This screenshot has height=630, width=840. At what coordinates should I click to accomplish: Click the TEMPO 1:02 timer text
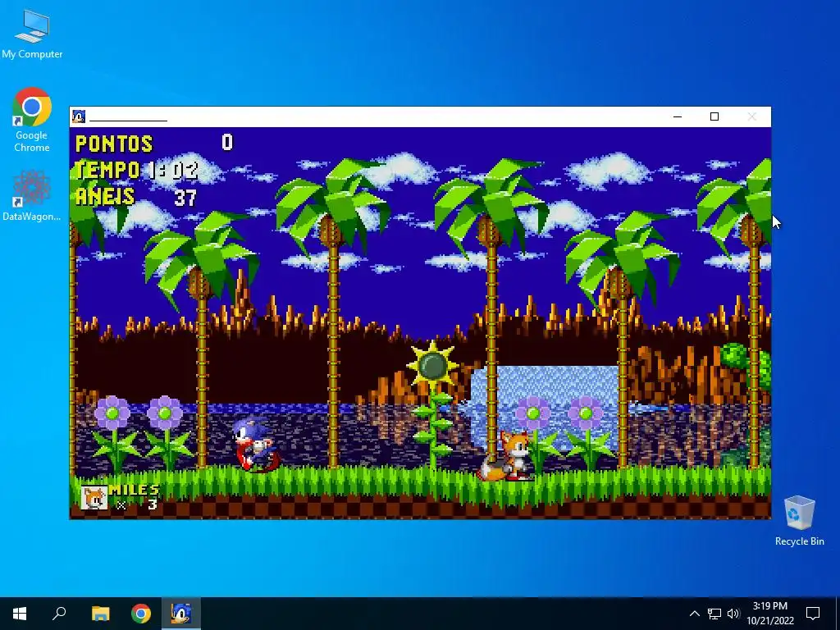click(137, 171)
